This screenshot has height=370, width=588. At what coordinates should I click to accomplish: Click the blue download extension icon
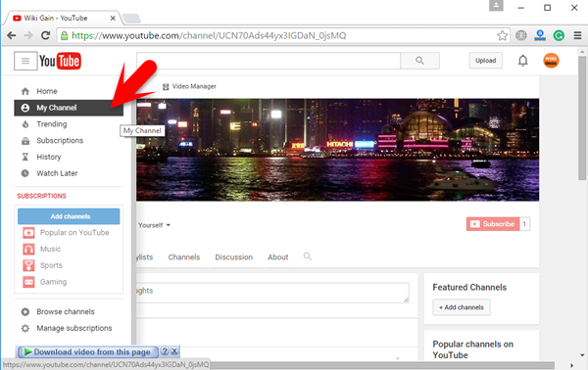coord(540,35)
